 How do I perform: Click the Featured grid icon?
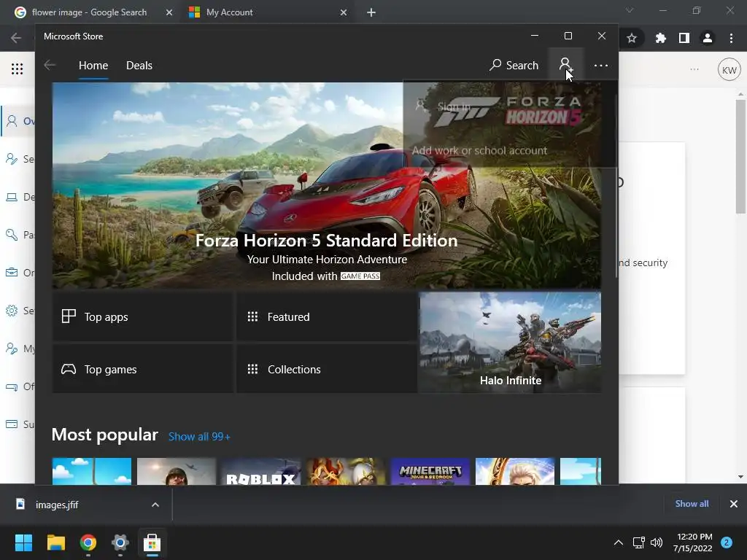point(252,316)
